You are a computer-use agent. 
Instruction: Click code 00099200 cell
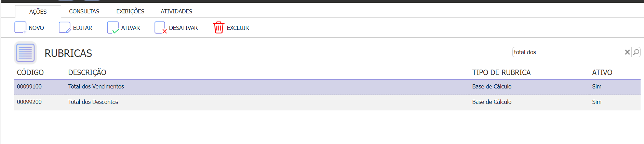[29, 102]
